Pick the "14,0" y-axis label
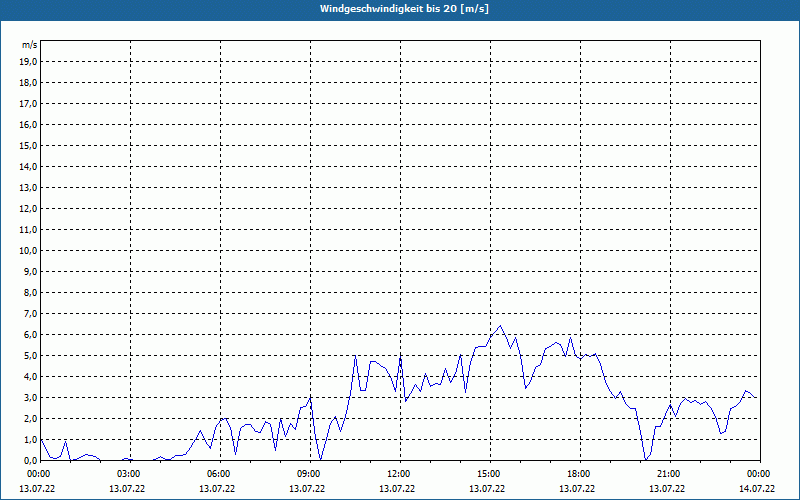The height and width of the screenshot is (500, 800). [28, 166]
